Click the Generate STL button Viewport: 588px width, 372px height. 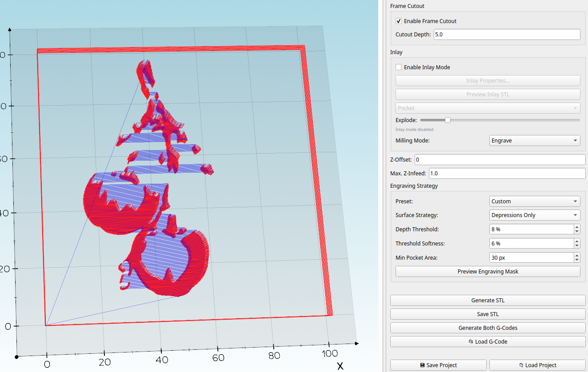pyautogui.click(x=488, y=301)
